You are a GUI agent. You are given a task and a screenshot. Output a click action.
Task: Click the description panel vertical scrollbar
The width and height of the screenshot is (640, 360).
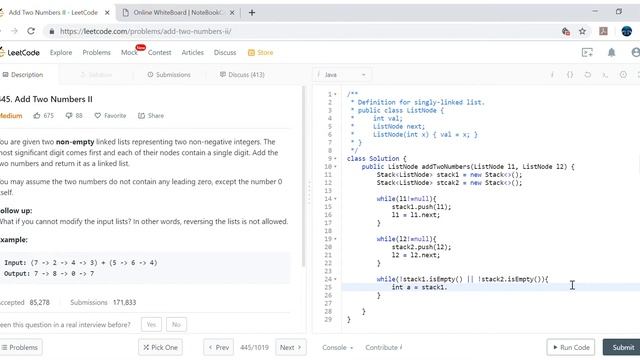click(x=304, y=176)
